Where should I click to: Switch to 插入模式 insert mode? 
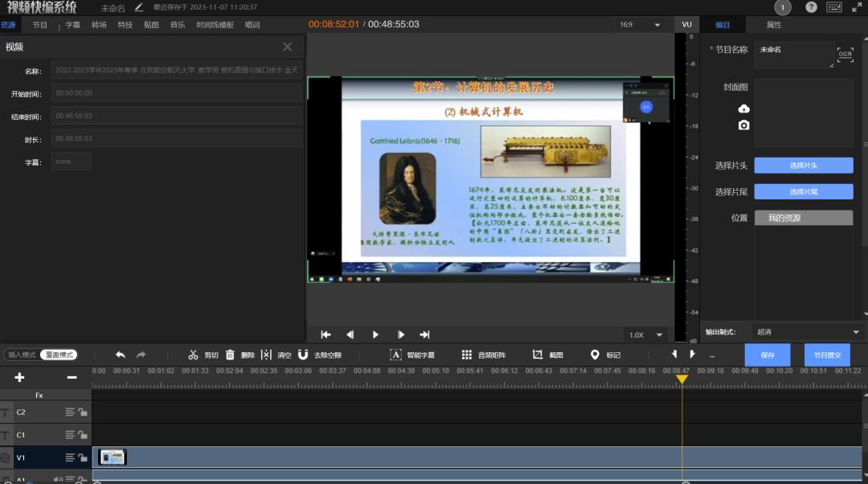tap(22, 355)
